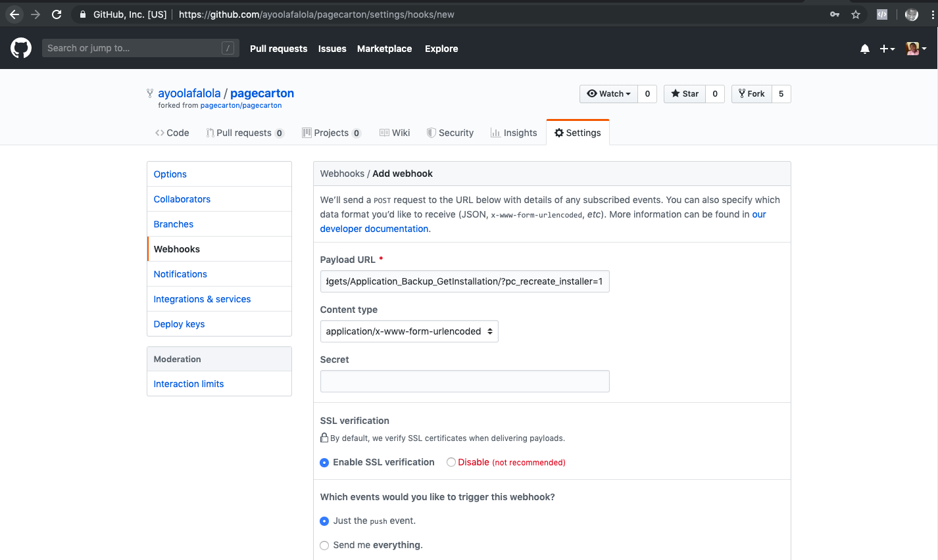
Task: Star the repository
Action: [685, 94]
